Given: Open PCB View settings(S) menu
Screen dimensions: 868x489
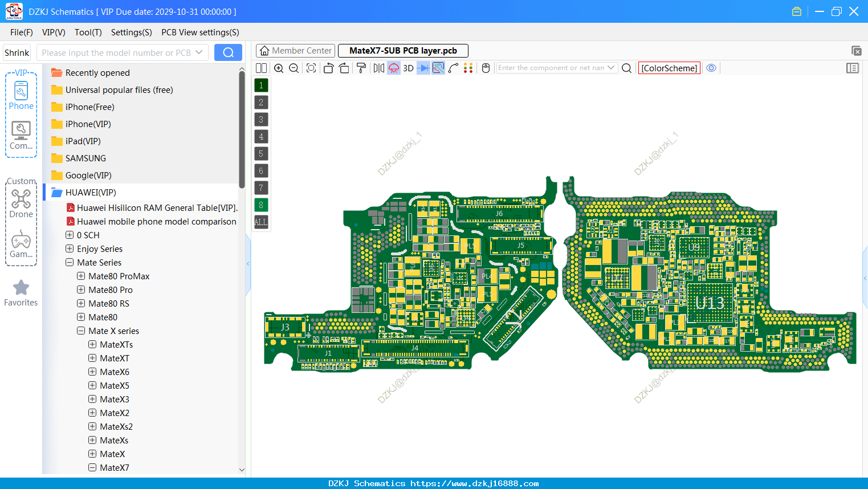Looking at the screenshot, I should point(200,32).
